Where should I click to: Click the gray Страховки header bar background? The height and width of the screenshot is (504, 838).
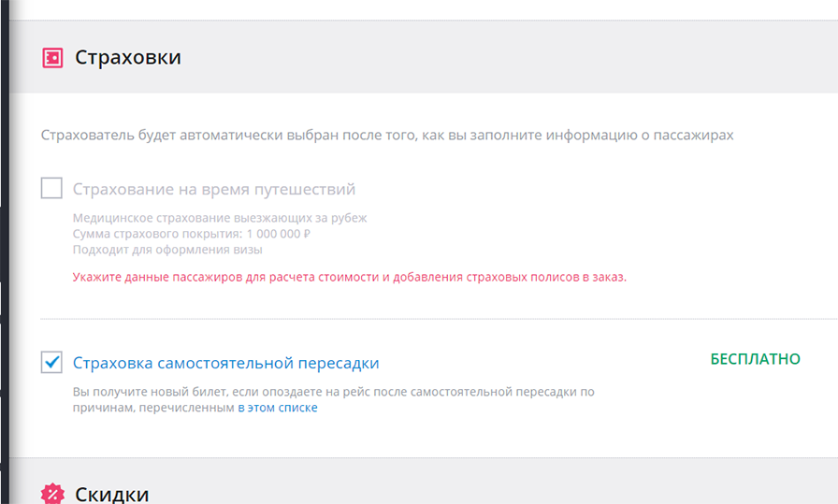tap(481, 57)
